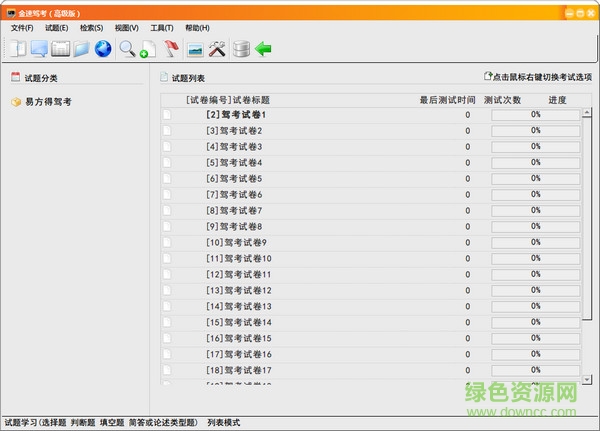Open the 文件(F) menu
600x431 pixels.
(22, 28)
